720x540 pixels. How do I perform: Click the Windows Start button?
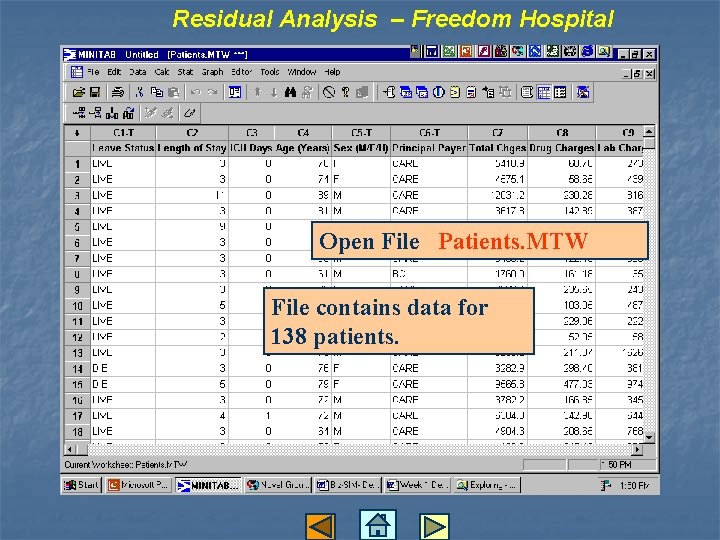(81, 485)
